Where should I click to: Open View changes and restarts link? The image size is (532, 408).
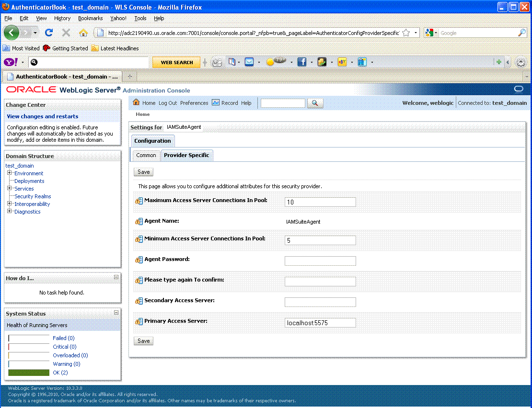(42, 116)
